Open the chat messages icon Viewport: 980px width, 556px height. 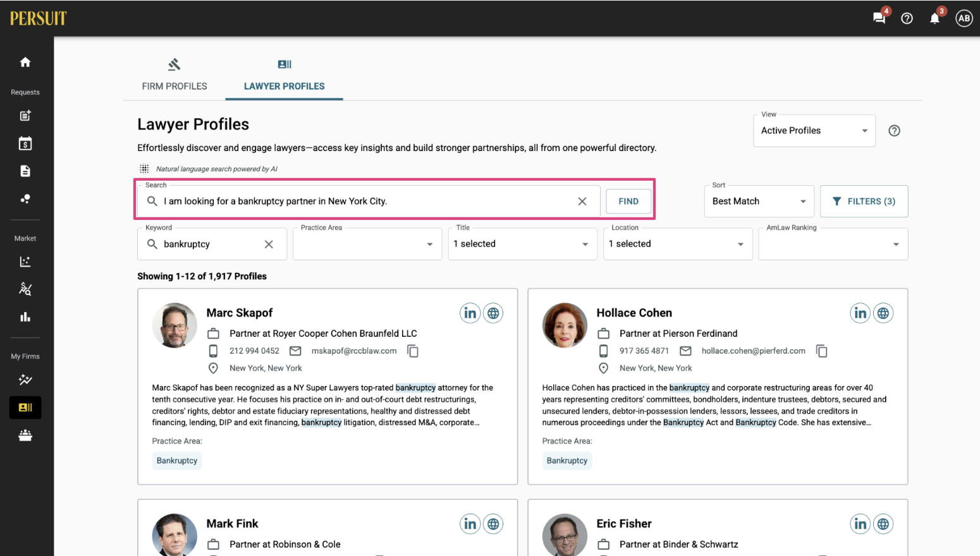pos(879,18)
